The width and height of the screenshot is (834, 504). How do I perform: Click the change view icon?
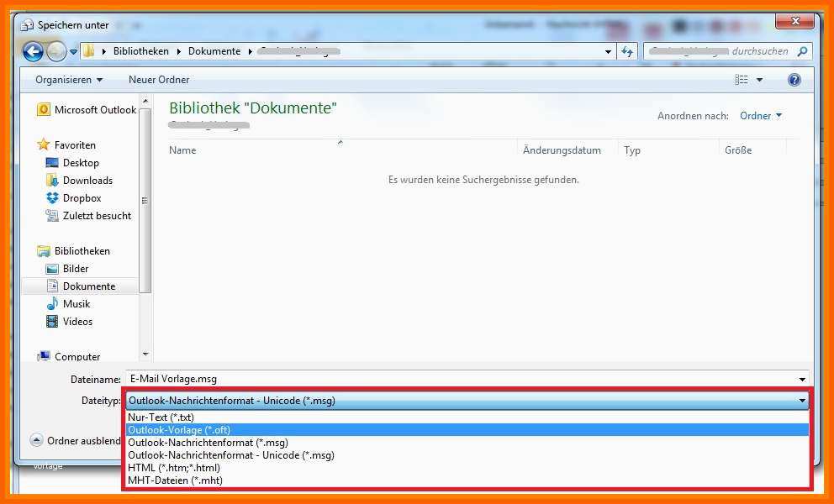pyautogui.click(x=741, y=80)
